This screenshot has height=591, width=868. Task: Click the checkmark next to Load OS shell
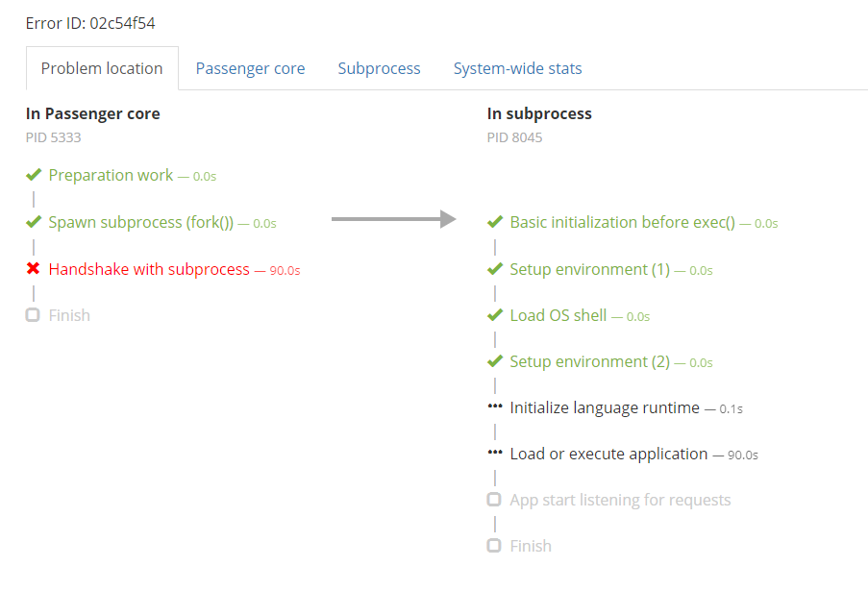(x=495, y=315)
